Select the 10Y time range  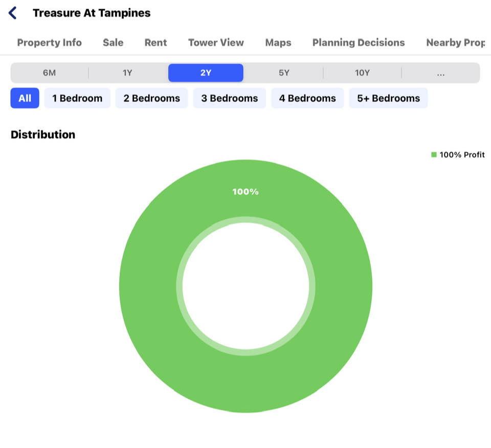click(x=362, y=73)
